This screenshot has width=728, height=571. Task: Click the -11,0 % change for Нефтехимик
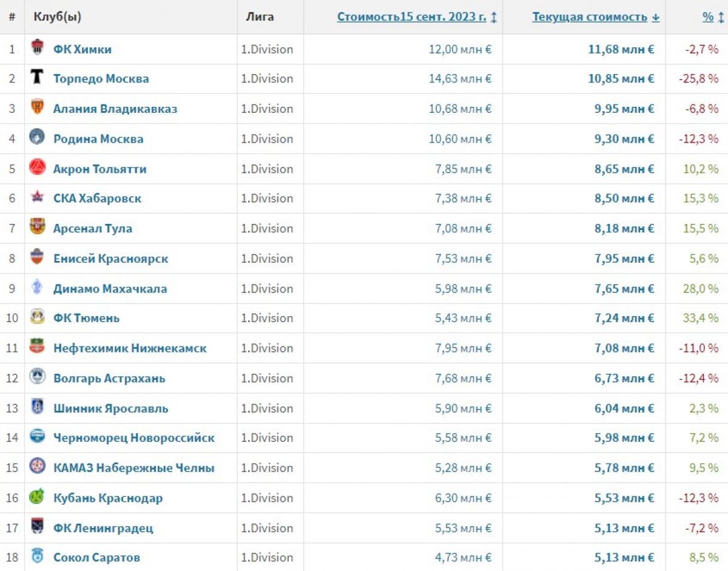tap(698, 348)
